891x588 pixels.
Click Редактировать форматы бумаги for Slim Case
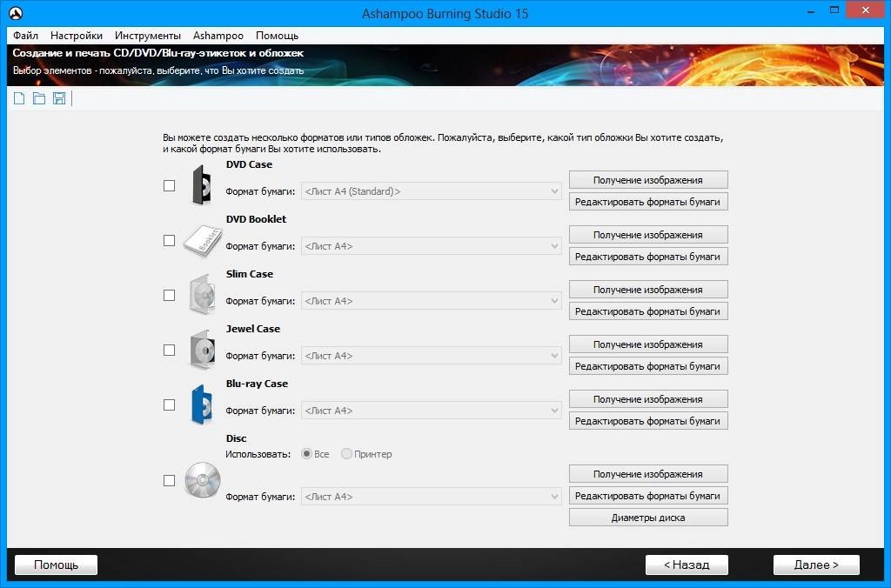648,311
